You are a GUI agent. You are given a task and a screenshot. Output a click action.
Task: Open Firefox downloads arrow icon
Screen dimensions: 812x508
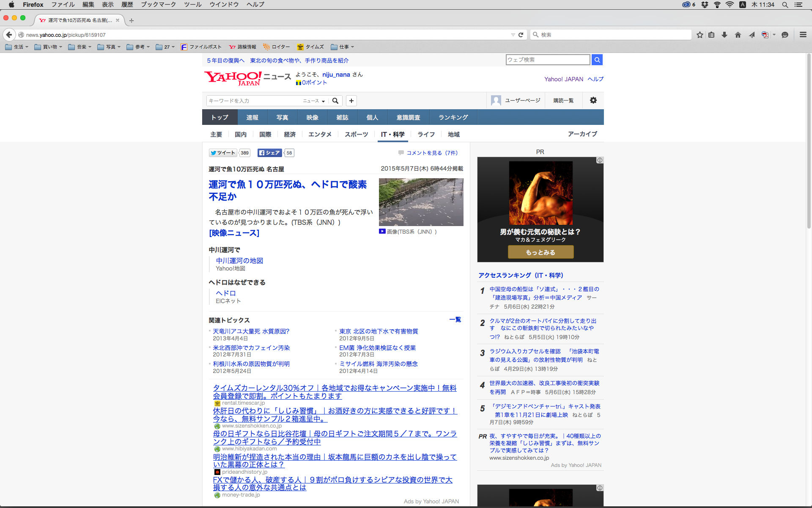(x=724, y=35)
